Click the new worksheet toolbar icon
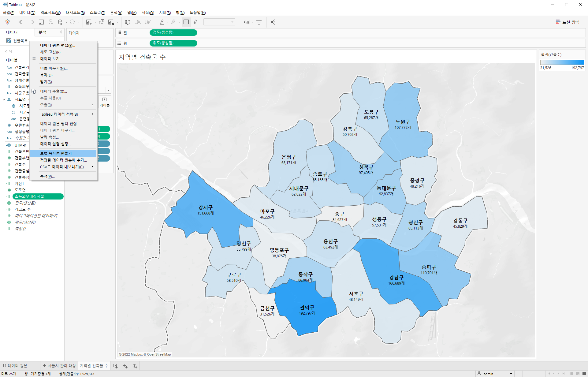The width and height of the screenshot is (588, 377). 89,22
